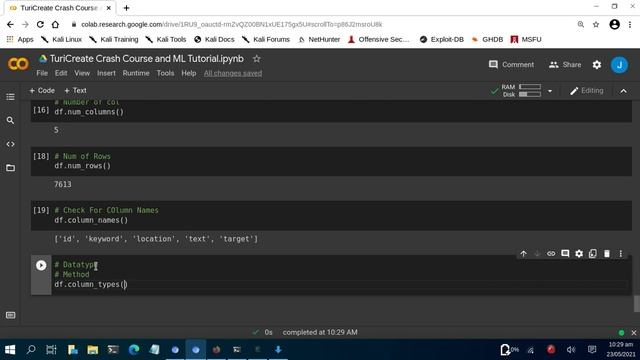Open the MSFU bookmark
Viewport: 640px width, 360px height.
526,39
